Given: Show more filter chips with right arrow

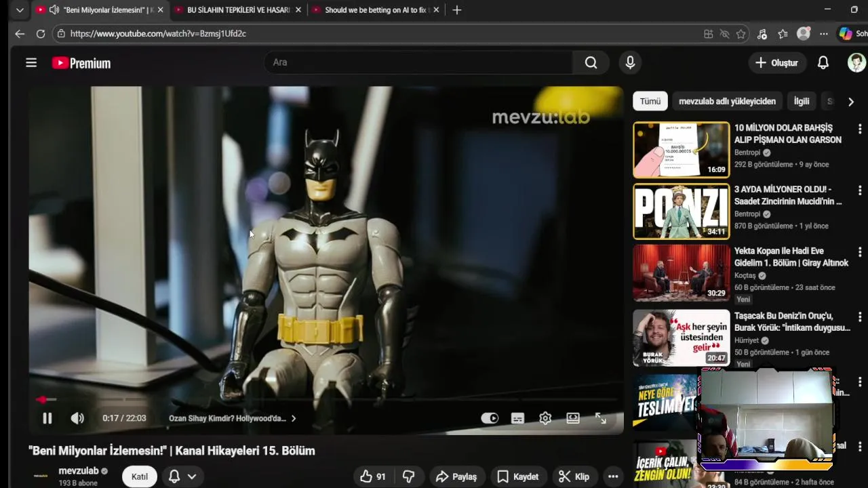Looking at the screenshot, I should pos(850,102).
